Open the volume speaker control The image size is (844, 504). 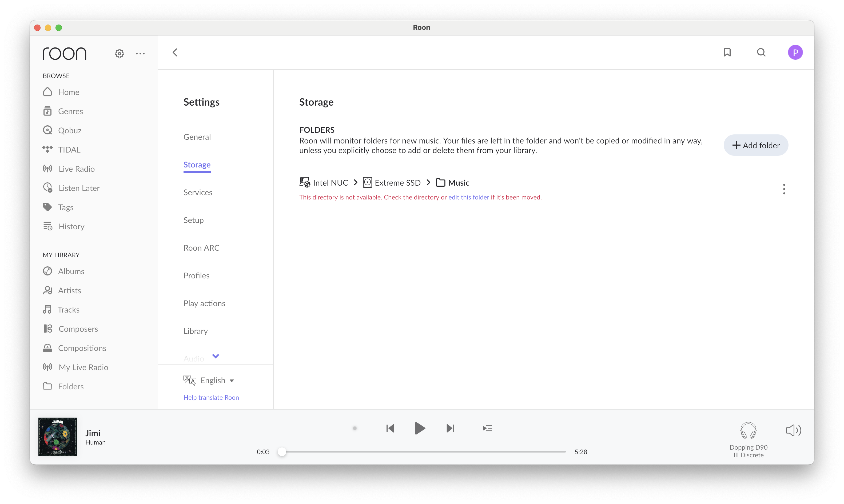point(793,430)
